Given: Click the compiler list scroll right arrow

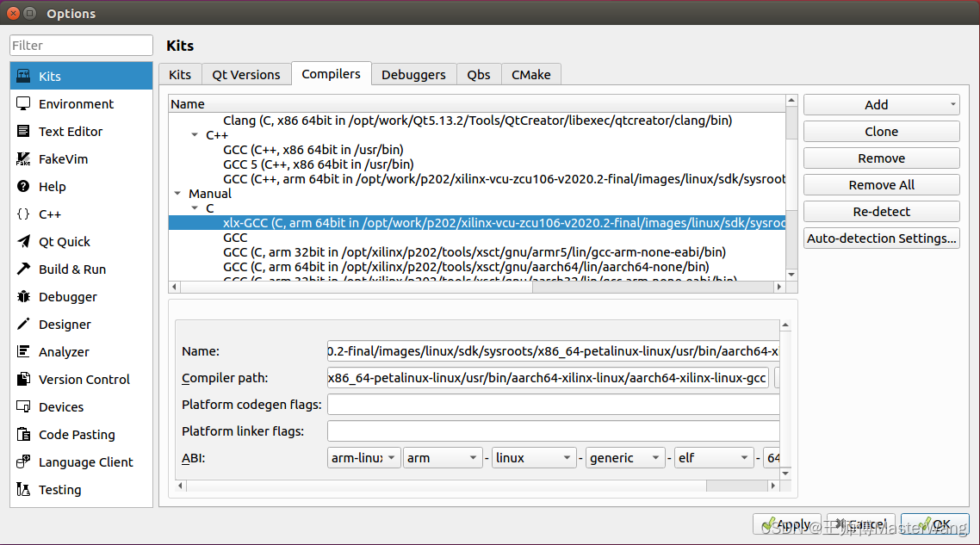Looking at the screenshot, I should 778,287.
